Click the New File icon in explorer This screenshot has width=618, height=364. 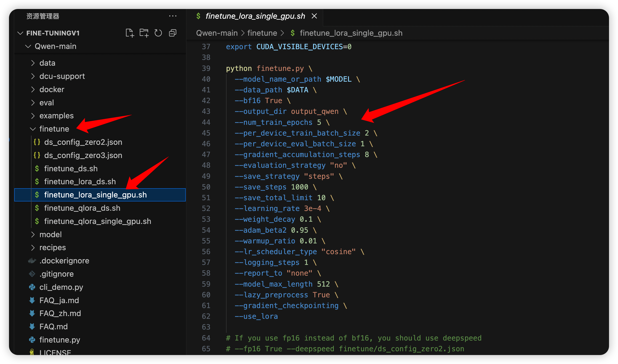(x=129, y=33)
